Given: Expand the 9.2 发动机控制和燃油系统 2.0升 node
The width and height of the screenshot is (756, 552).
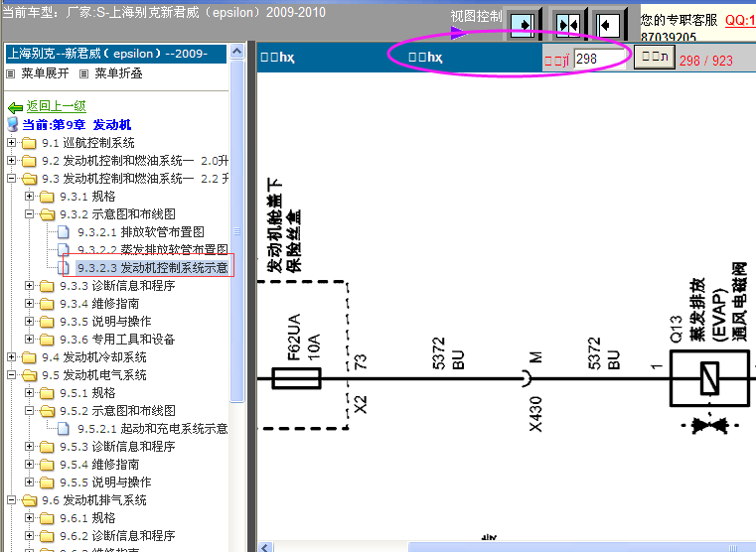Looking at the screenshot, I should pyautogui.click(x=12, y=161).
